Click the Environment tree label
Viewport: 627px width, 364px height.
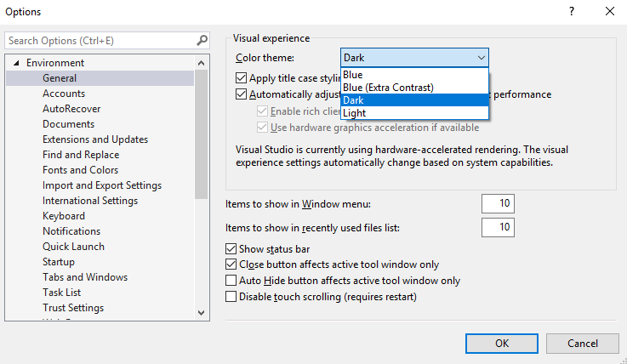55,63
